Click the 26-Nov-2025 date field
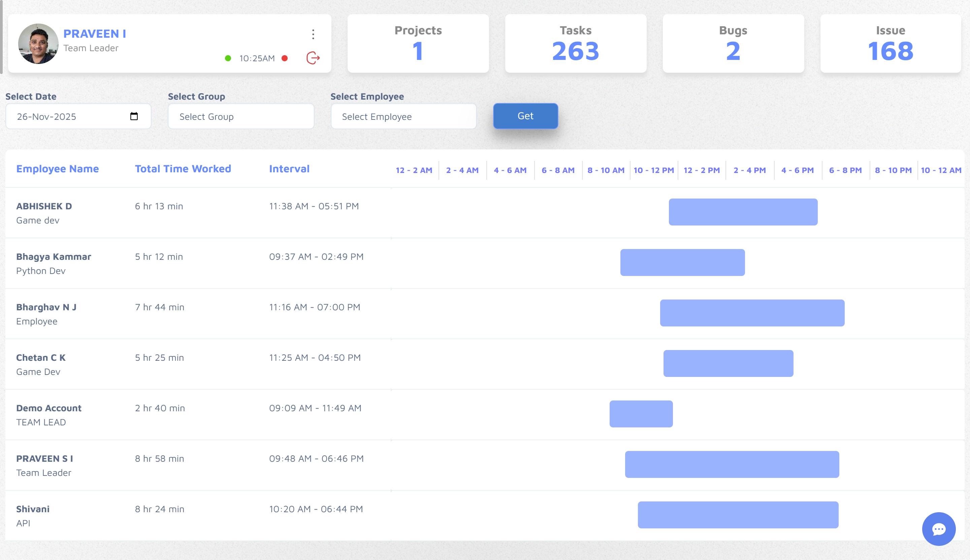The height and width of the screenshot is (560, 970). 69,116
